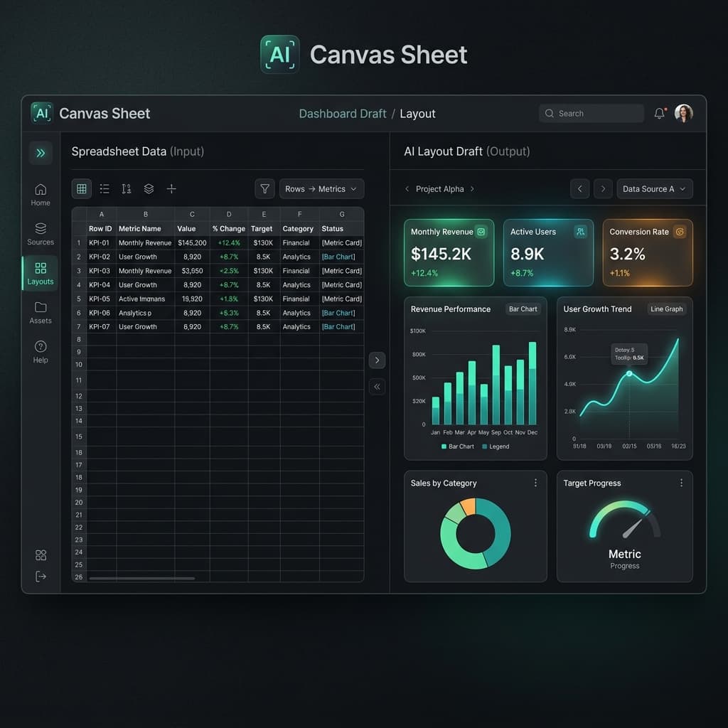Click the plus add icon in toolbar
This screenshot has width=728, height=728.
pyautogui.click(x=171, y=188)
